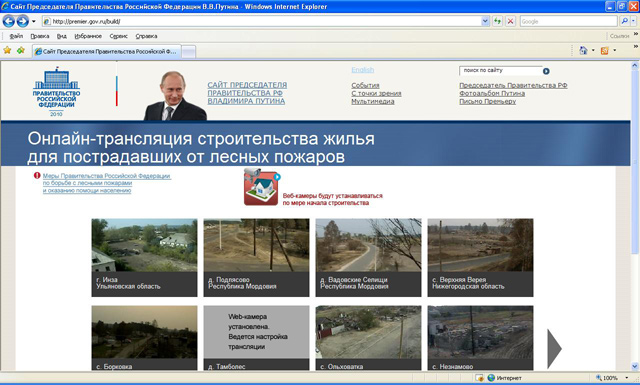Click the Stop loading X icon
Screen dimensions: 640x385
(510, 21)
